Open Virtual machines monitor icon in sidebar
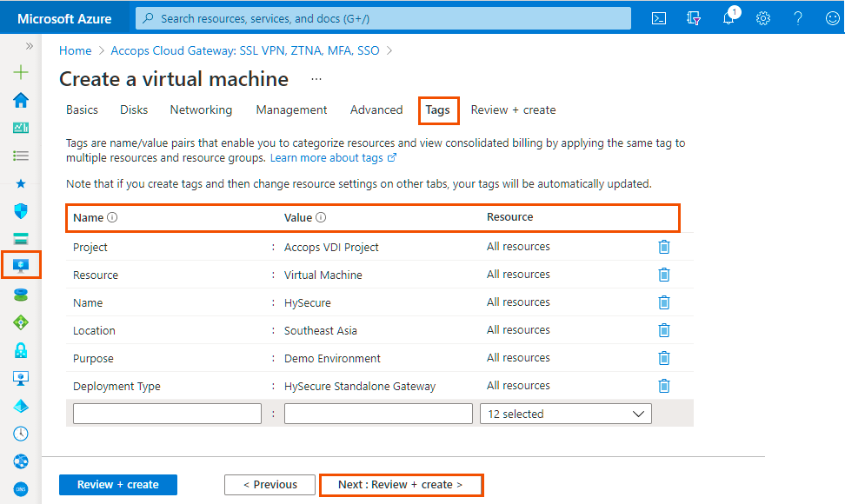This screenshot has width=845, height=504. coord(21,266)
